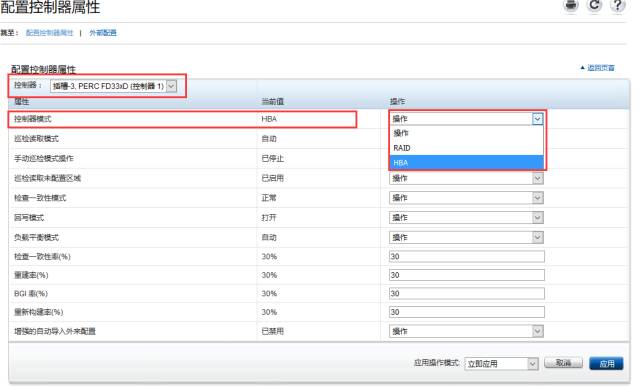
Task: Select HBA in the controller mode list
Action: pyautogui.click(x=467, y=162)
